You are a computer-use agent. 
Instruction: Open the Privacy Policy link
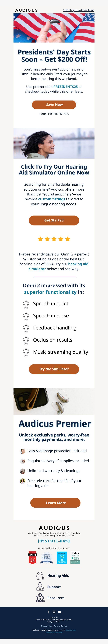tap(47, 626)
